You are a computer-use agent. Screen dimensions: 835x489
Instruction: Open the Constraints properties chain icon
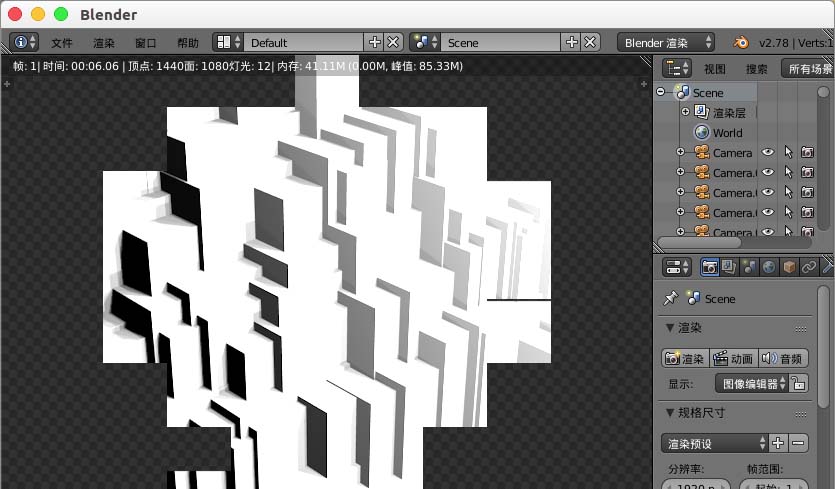click(809, 267)
